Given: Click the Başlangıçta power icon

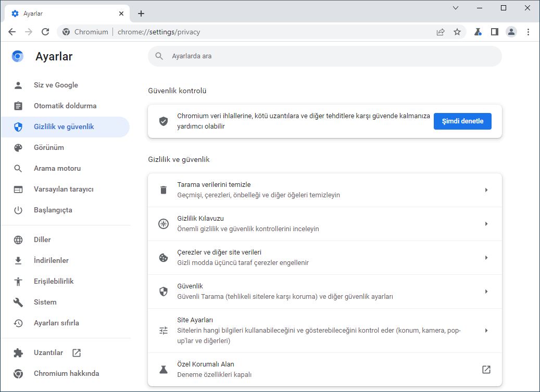Looking at the screenshot, I should 18,210.
